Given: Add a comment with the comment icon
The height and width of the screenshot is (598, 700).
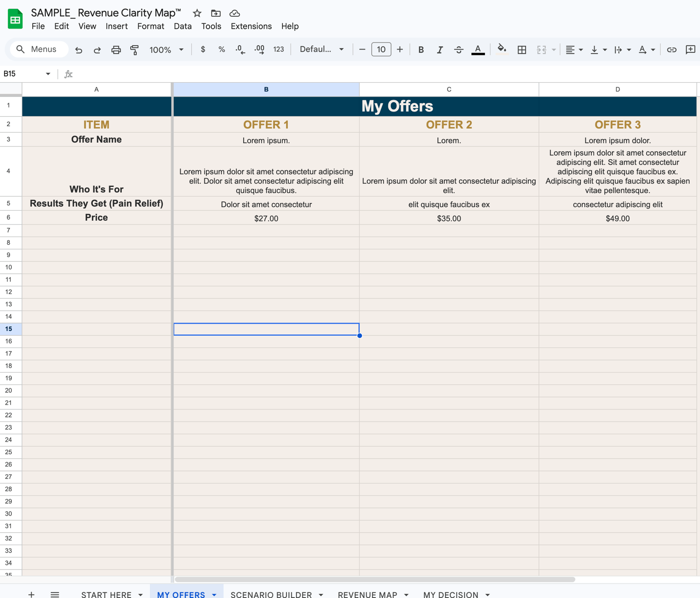Looking at the screenshot, I should pyautogui.click(x=691, y=49).
